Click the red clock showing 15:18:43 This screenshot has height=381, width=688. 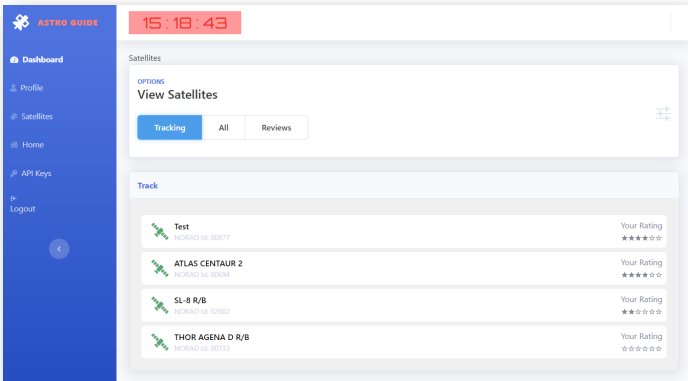pyautogui.click(x=185, y=23)
